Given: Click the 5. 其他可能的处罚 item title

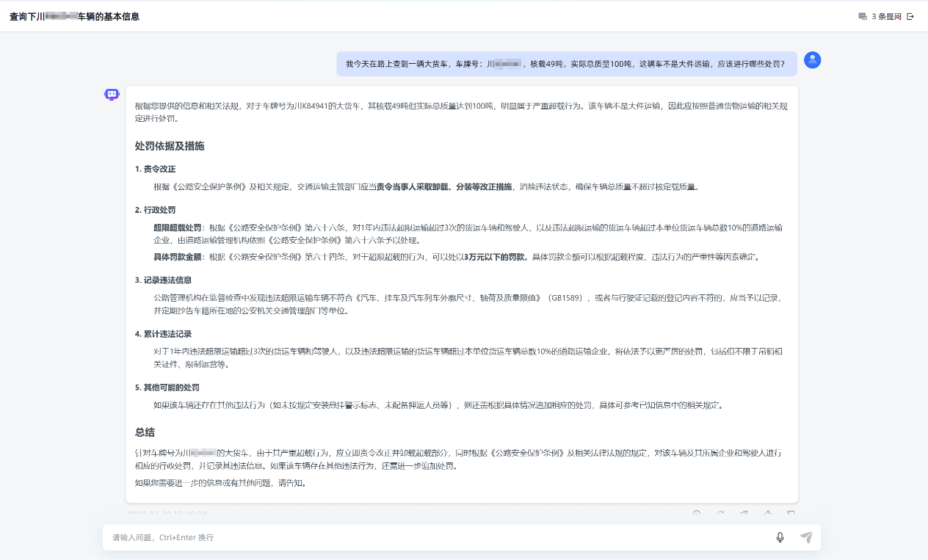Looking at the screenshot, I should [167, 388].
